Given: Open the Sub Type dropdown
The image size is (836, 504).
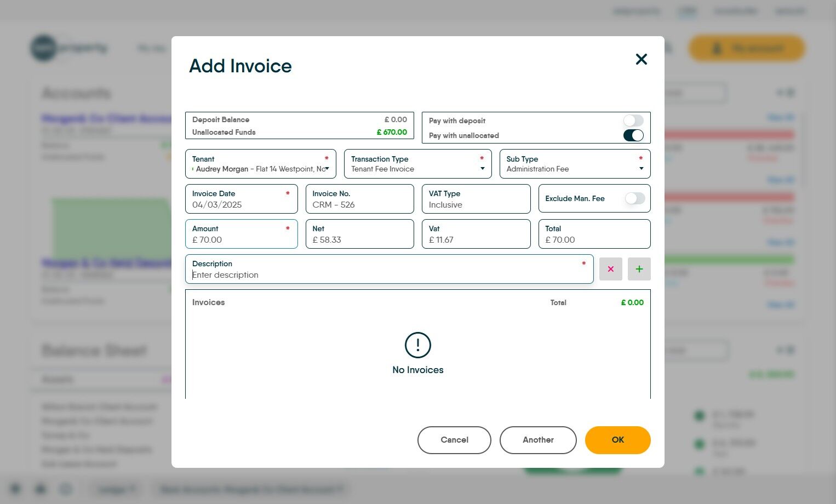Looking at the screenshot, I should [x=575, y=164].
